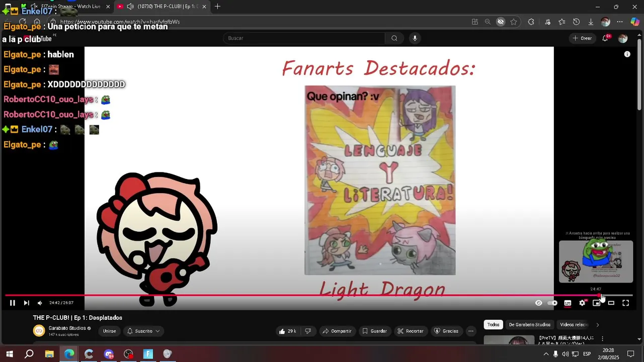Open the PreTV recommended video thumbnail
Screen dimensions: 644x362
[509, 340]
